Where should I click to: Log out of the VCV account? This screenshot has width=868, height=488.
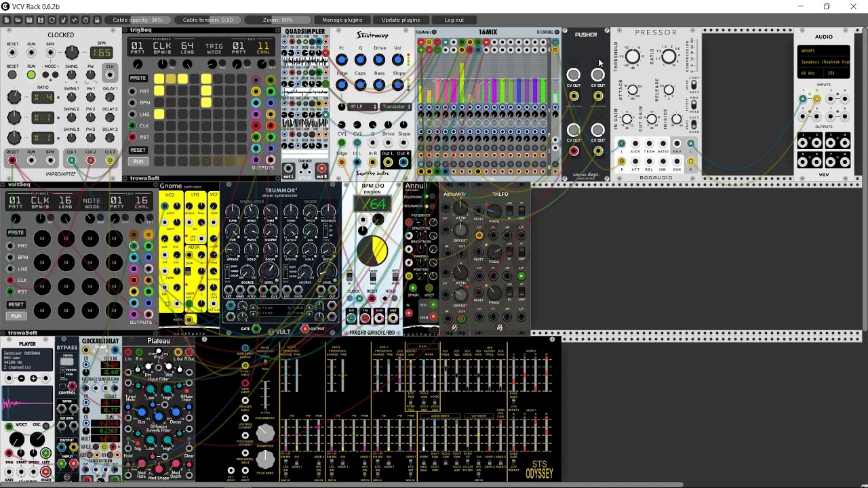pos(454,20)
